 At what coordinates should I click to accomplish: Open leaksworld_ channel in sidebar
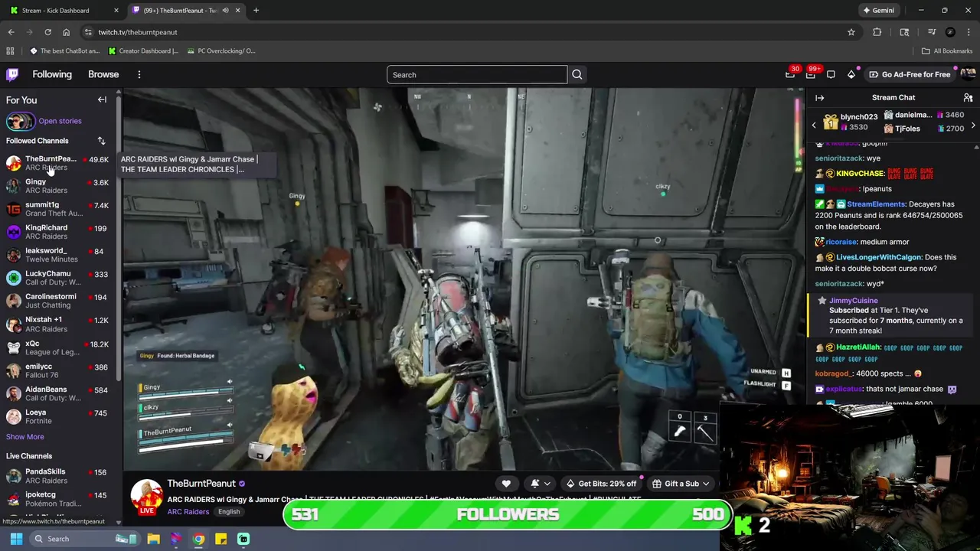(59, 255)
